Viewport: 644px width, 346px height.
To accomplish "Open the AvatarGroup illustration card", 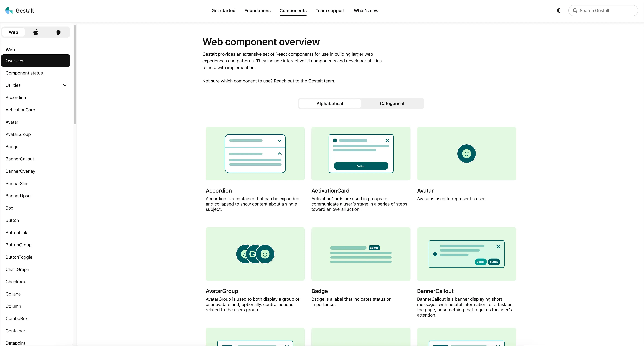I will tap(255, 254).
